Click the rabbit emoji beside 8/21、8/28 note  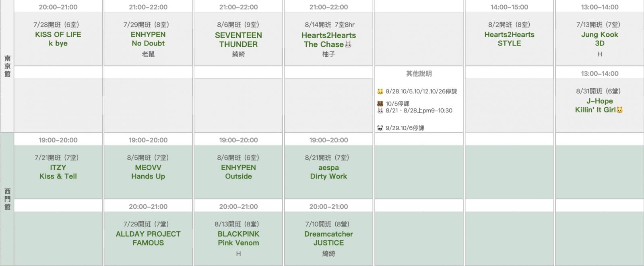tap(380, 110)
